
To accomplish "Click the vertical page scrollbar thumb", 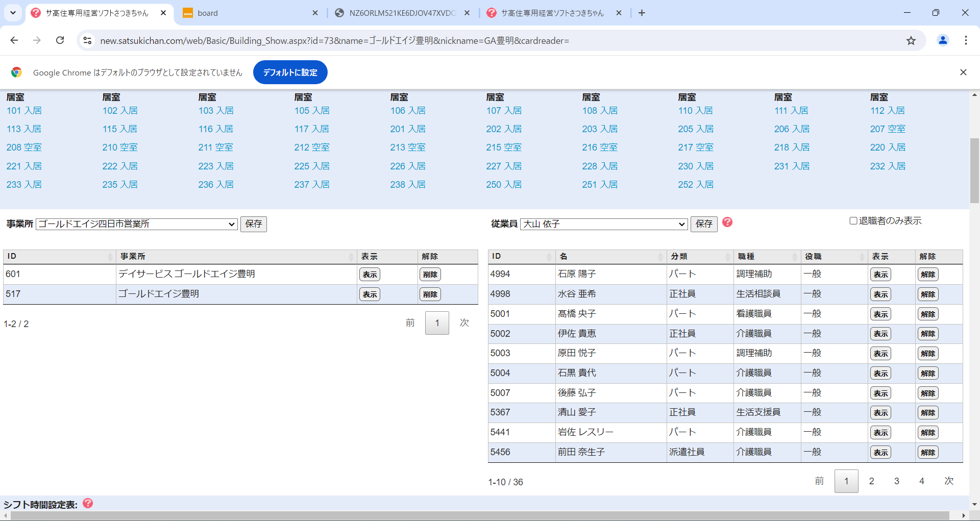I will coord(974,171).
